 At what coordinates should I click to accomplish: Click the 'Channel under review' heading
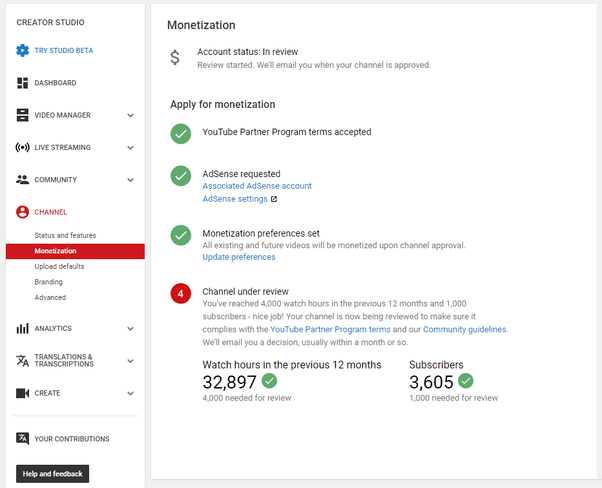pos(245,291)
